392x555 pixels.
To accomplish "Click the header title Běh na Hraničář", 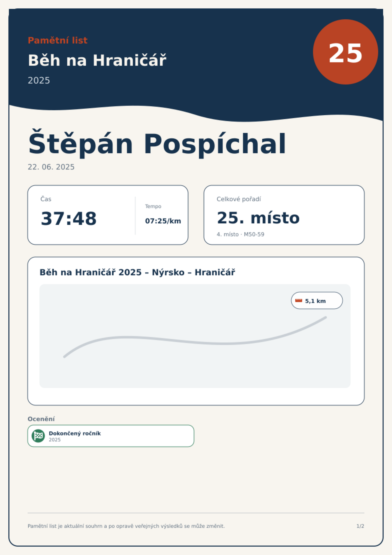I will tap(97, 60).
